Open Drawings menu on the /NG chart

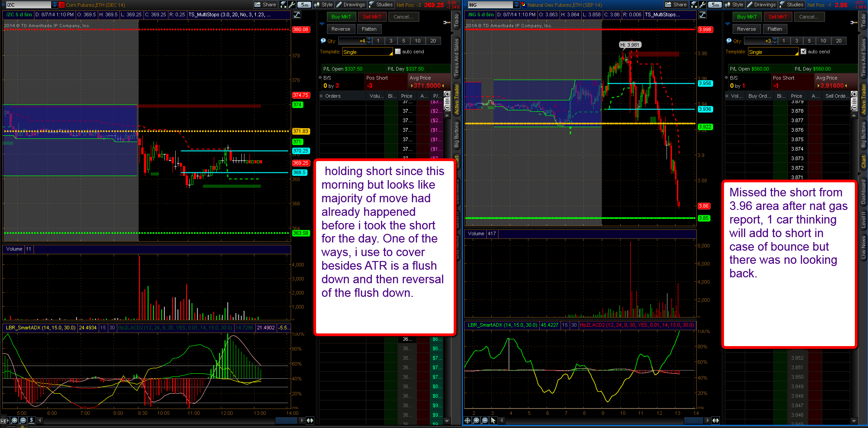point(761,5)
